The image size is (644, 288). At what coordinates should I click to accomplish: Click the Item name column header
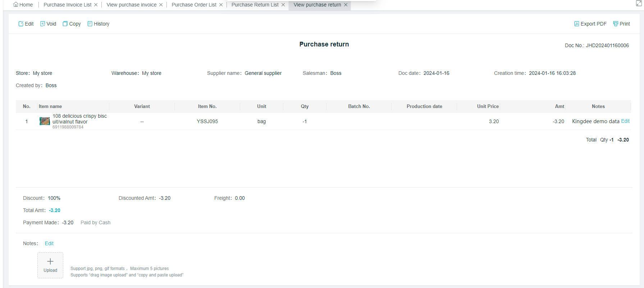(x=50, y=106)
